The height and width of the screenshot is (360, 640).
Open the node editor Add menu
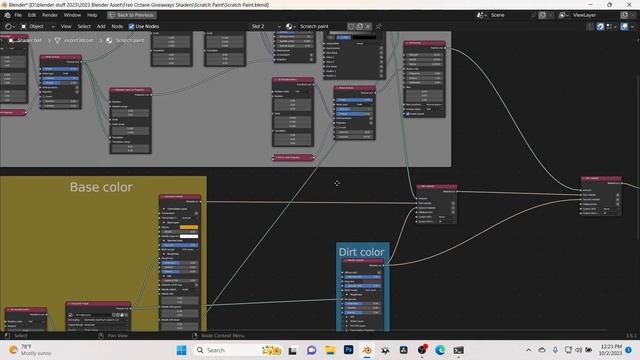101,27
